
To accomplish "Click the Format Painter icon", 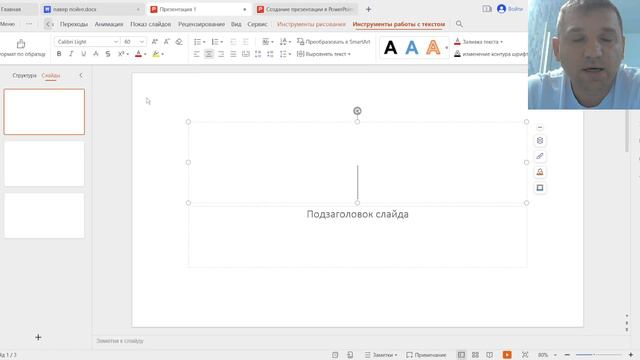I will tap(21, 44).
